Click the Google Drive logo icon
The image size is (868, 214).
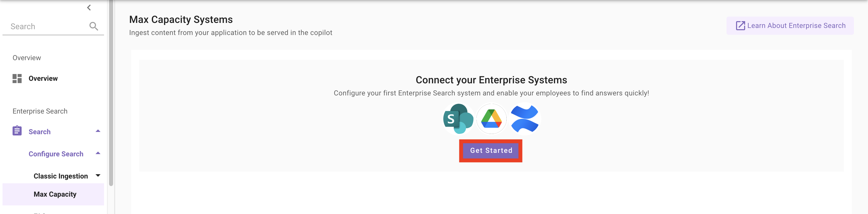tap(491, 119)
